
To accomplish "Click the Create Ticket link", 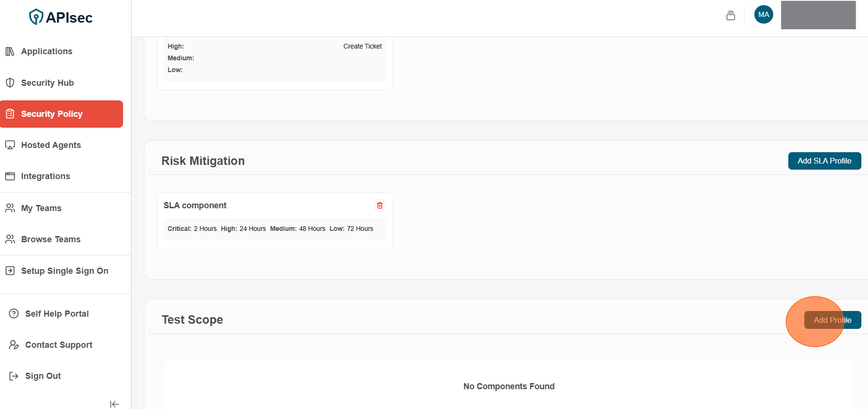I will (x=362, y=46).
